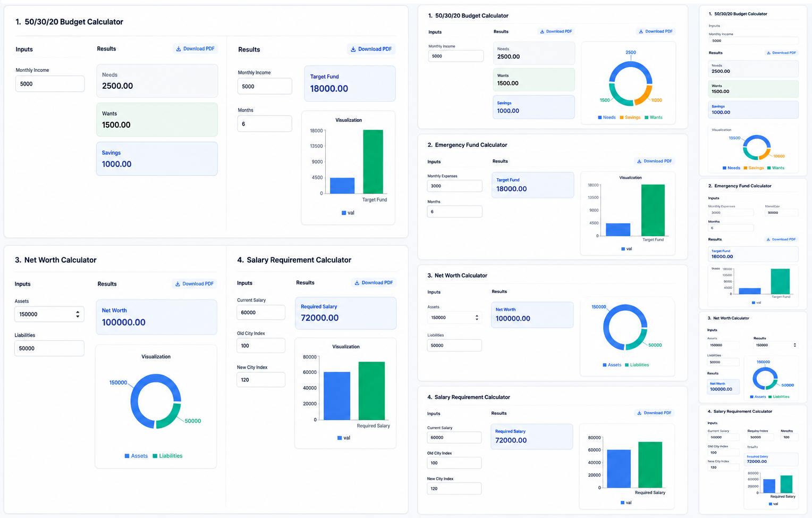
Task: Toggle the Liabilities legend item in medium layout
Action: tap(637, 365)
